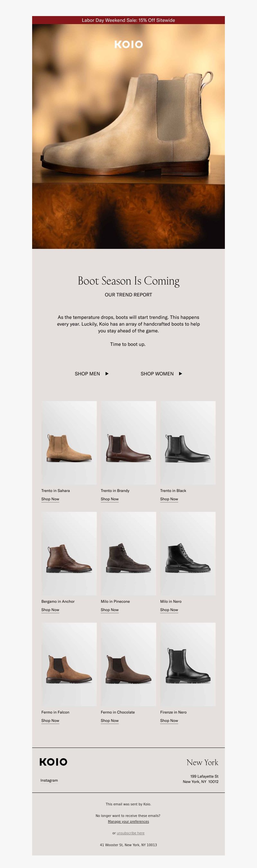This screenshot has width=257, height=868.
Task: Click Shop Now under Firenze in Nero
Action: point(169,720)
